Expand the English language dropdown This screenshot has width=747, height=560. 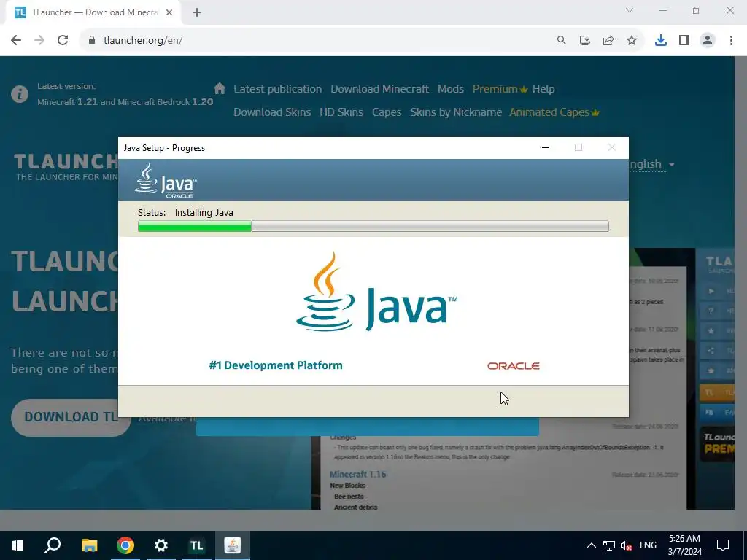(x=651, y=164)
